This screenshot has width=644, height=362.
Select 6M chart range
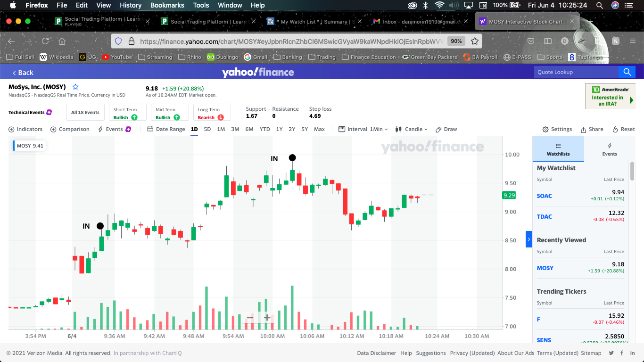coord(249,129)
